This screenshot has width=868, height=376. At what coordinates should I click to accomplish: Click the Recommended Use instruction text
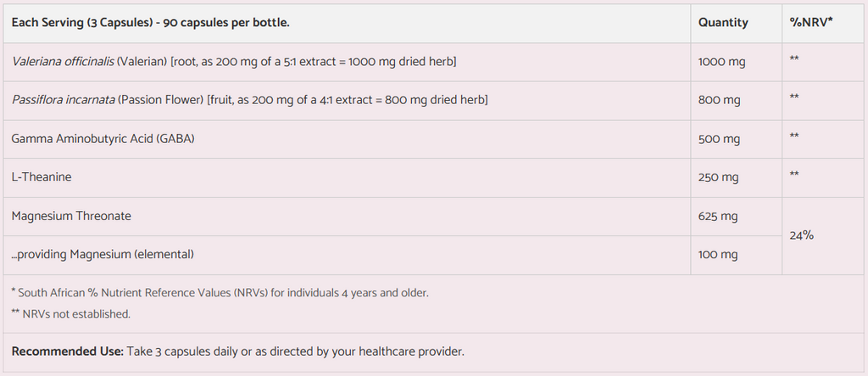(238, 351)
